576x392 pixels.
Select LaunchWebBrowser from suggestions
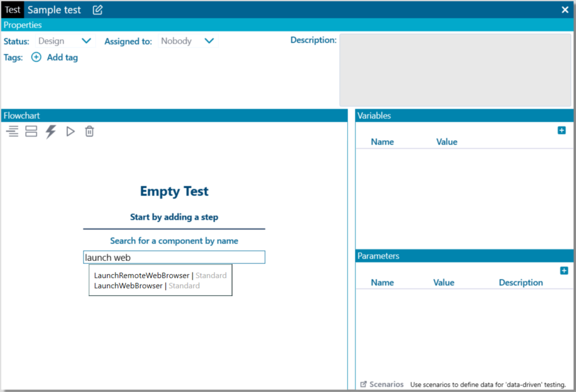click(147, 286)
